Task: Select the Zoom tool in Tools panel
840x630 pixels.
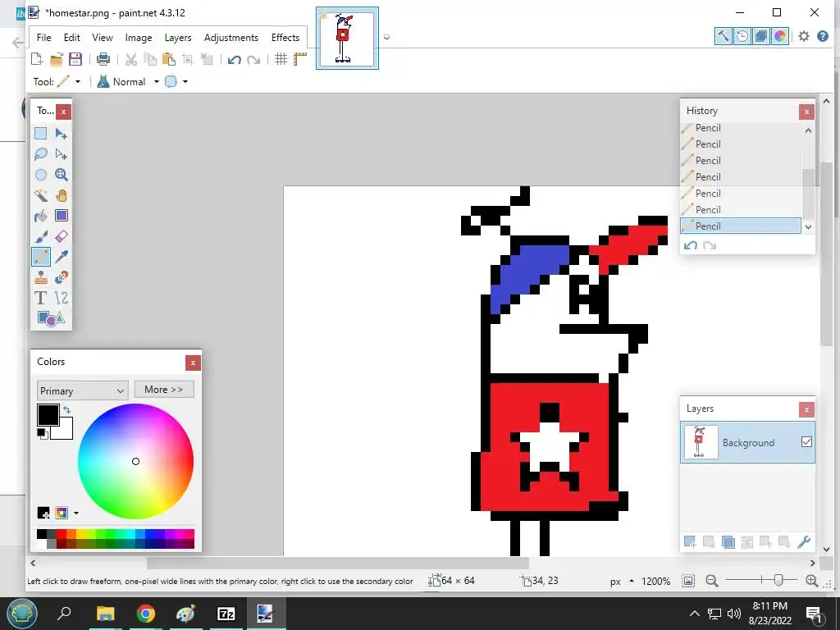Action: pos(61,175)
